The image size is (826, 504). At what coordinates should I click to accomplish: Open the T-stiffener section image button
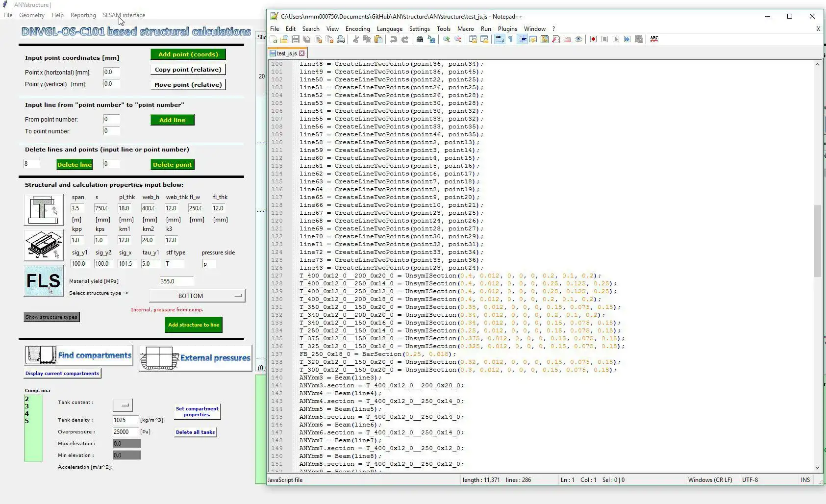44,210
